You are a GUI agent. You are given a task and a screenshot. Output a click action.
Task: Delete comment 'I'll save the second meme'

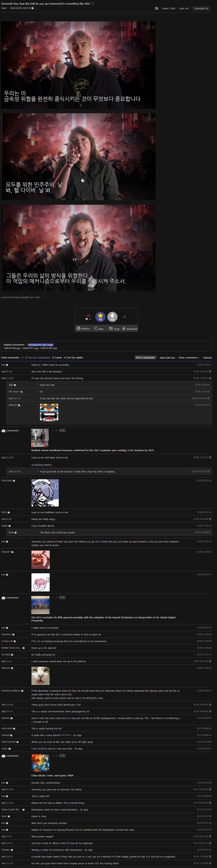[210, 378]
